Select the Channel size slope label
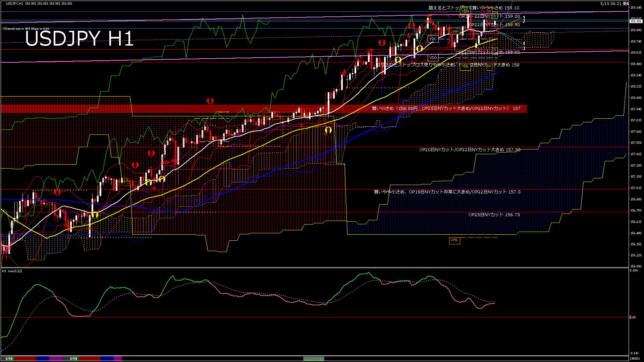 click(x=26, y=29)
